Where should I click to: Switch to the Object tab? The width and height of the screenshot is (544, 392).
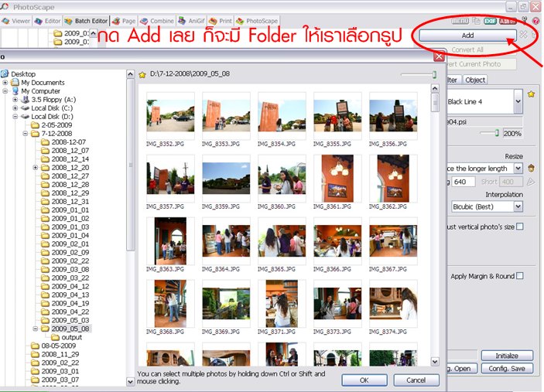click(475, 80)
